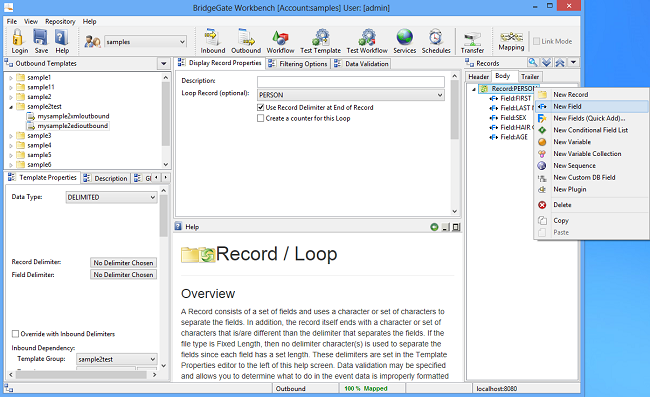Open the Outbound Templates panel dropdown
The height and width of the screenshot is (397, 650).
click(163, 63)
